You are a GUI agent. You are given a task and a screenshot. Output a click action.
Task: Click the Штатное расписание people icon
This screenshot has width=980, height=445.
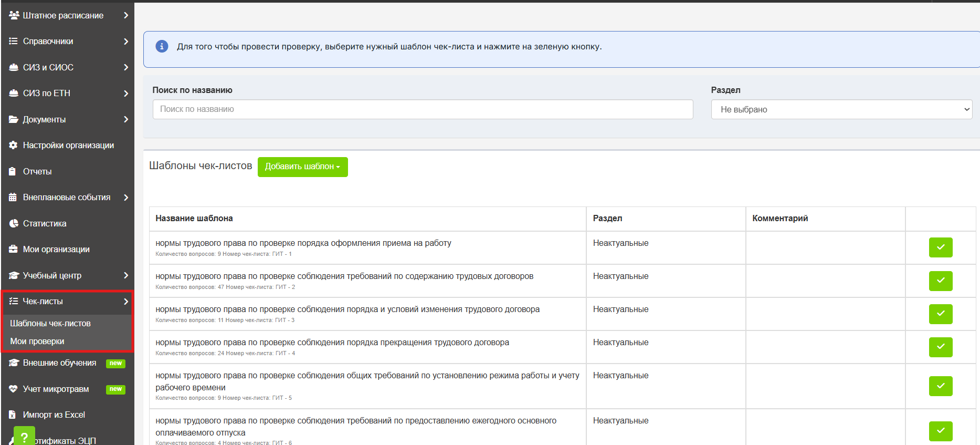14,15
